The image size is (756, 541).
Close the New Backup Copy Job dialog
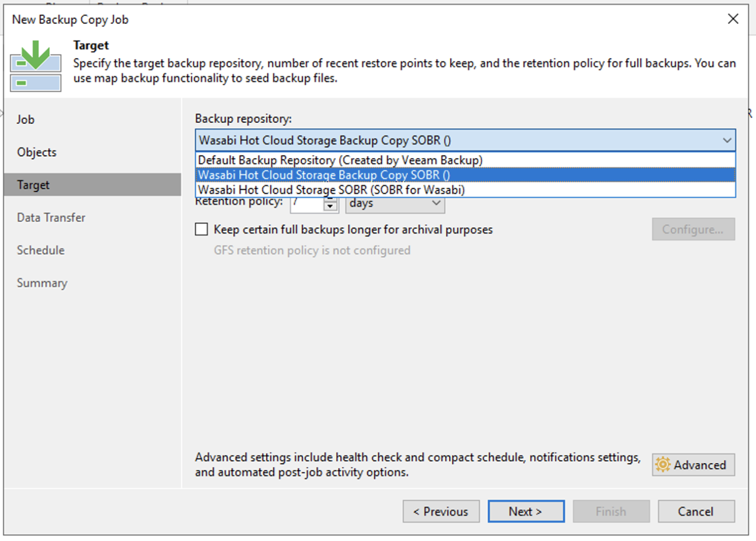coord(733,19)
